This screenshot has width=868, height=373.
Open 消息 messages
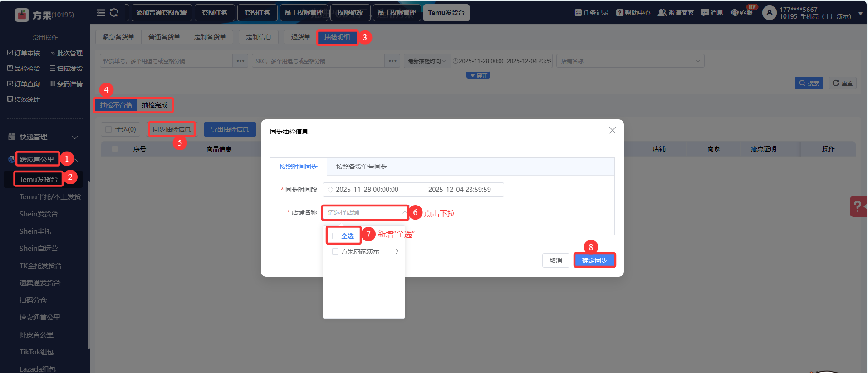coord(712,13)
